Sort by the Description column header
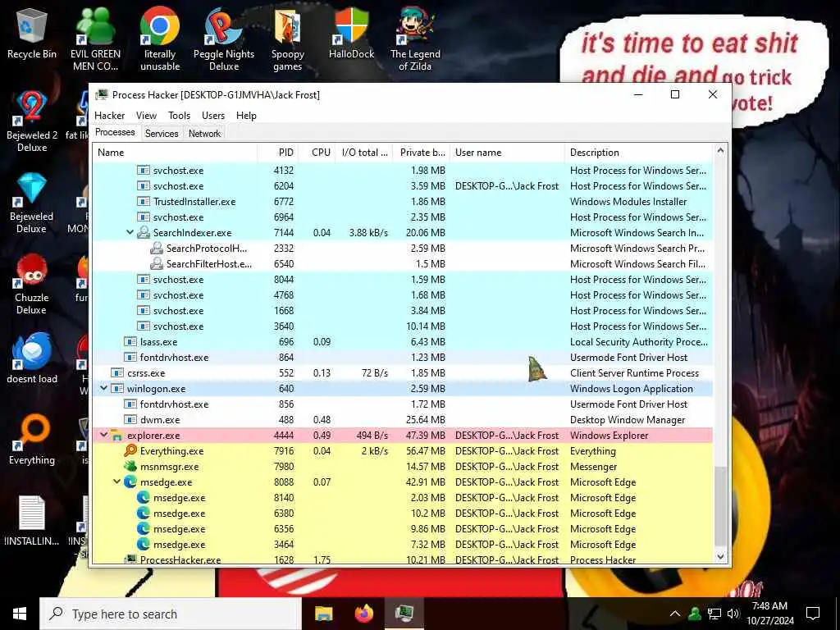 [x=638, y=152]
